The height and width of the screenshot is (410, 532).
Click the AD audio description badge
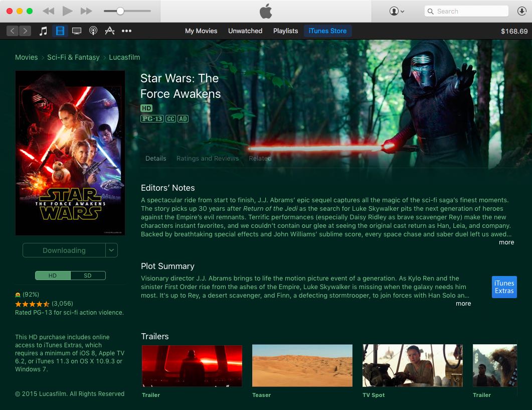point(183,118)
